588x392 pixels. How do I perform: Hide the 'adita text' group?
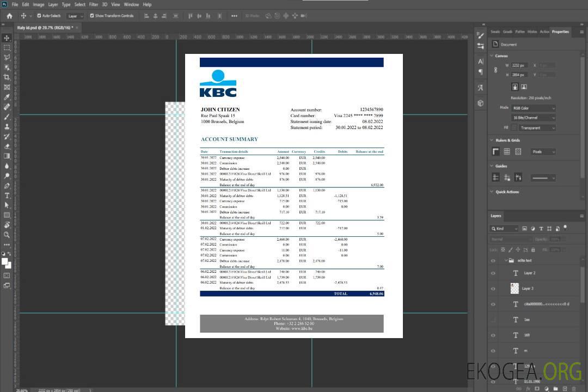pos(493,261)
